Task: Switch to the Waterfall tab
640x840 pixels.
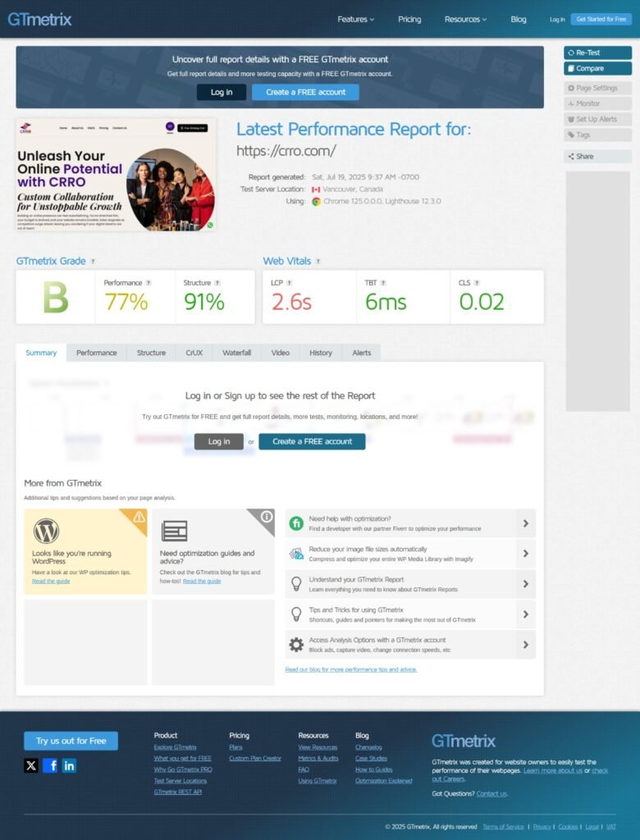Action: (x=236, y=353)
